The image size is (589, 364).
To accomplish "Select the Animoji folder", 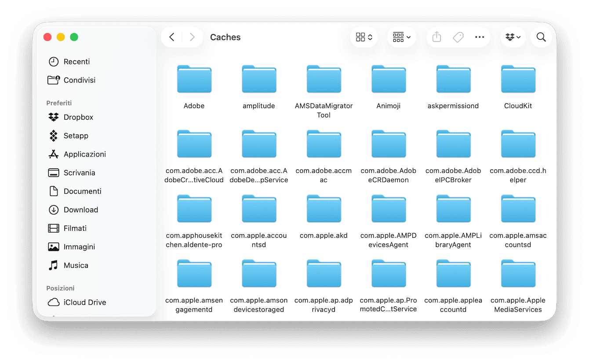I will pyautogui.click(x=389, y=79).
